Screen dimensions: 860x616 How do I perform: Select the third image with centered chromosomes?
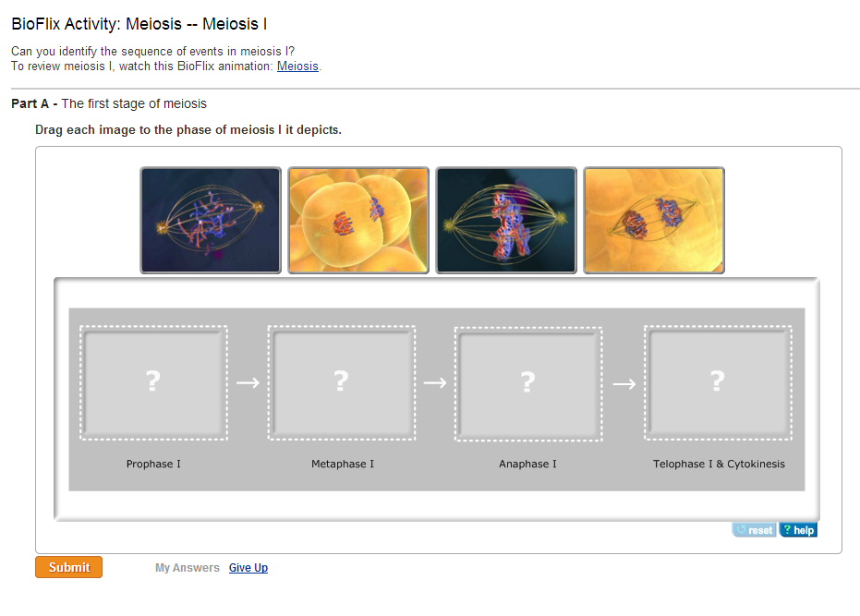(506, 220)
